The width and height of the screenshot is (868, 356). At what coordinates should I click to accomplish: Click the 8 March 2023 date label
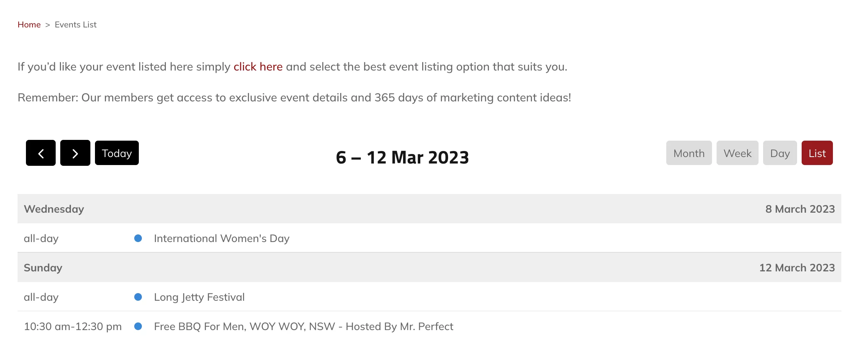tap(800, 209)
